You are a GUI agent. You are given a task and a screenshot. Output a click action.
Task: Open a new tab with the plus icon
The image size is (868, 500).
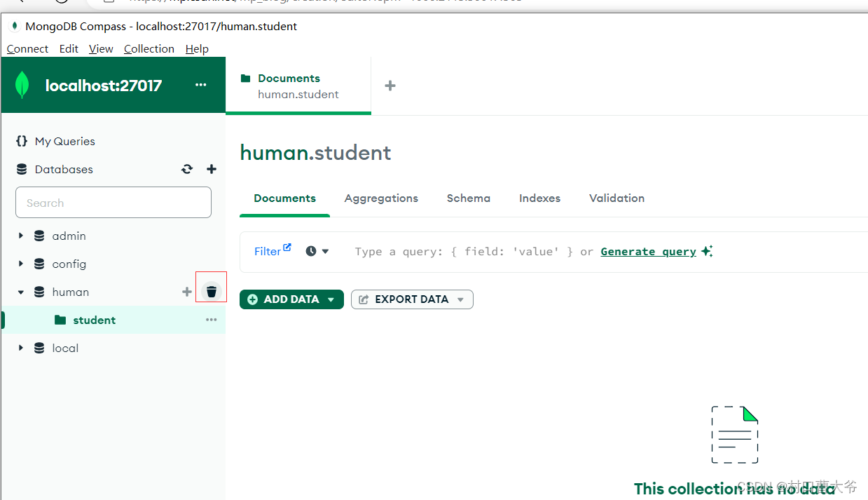point(390,86)
